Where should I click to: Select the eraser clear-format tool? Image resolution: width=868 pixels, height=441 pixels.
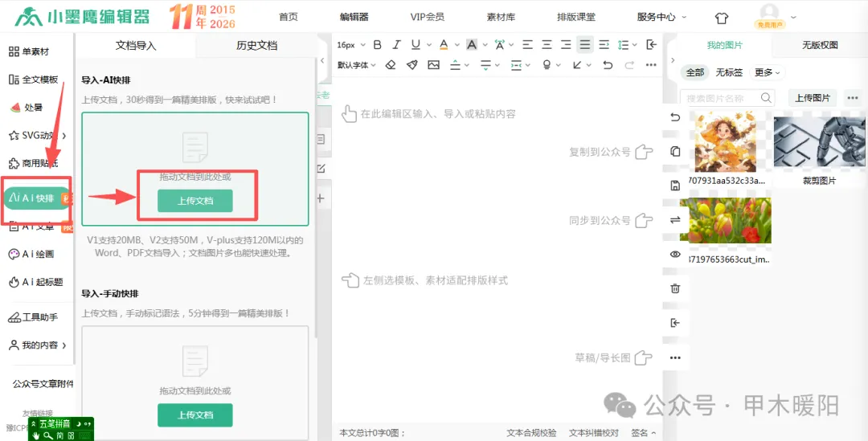pyautogui.click(x=391, y=65)
